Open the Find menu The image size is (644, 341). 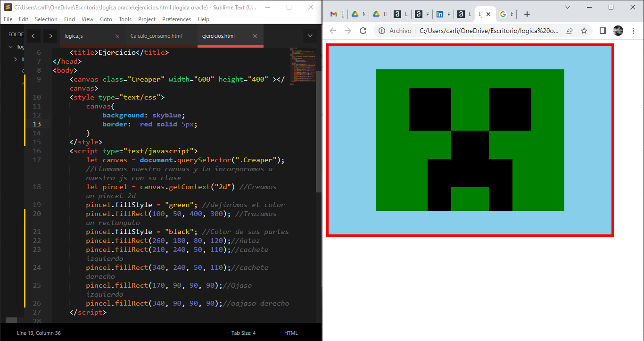click(69, 19)
